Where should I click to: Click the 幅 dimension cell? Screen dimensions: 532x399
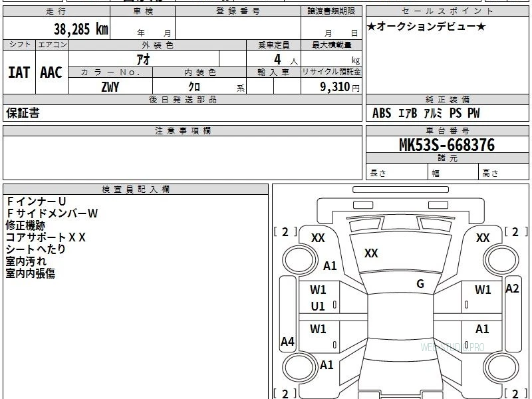point(454,172)
